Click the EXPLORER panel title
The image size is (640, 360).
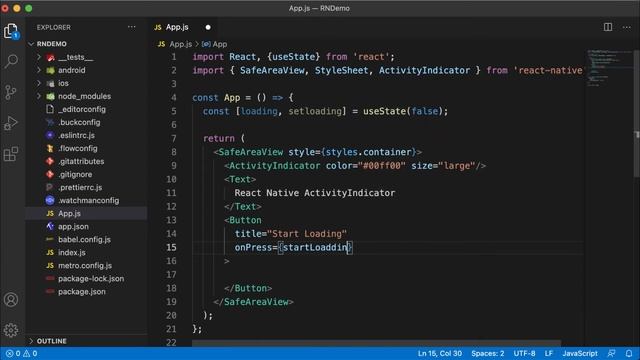click(x=53, y=27)
